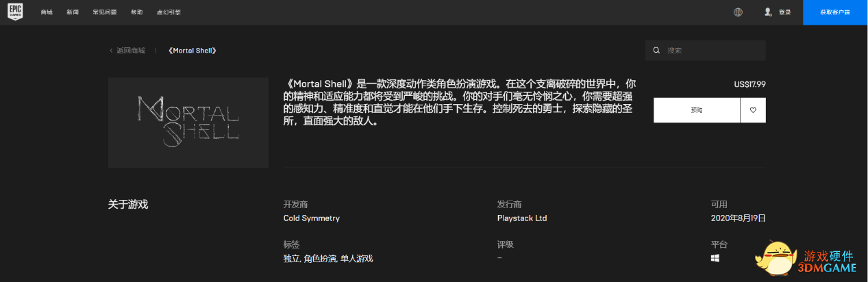Viewport: 868px width, 282px height.
Task: Click the Windows platform icon
Action: (x=715, y=258)
